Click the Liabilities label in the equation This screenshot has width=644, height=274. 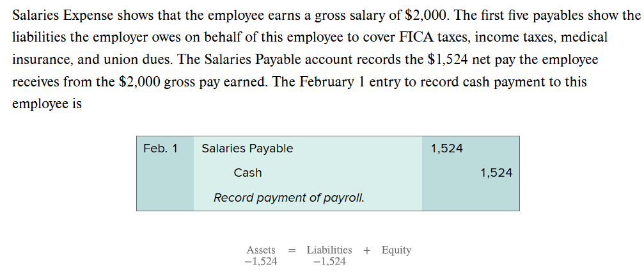pyautogui.click(x=329, y=250)
